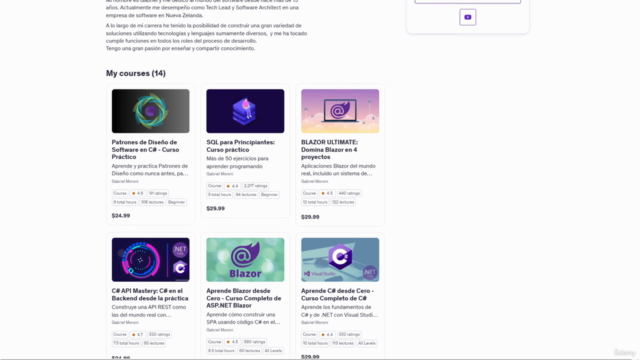
Task: Click 'Aprende cómo construir una SPA' description
Action: 243,318
